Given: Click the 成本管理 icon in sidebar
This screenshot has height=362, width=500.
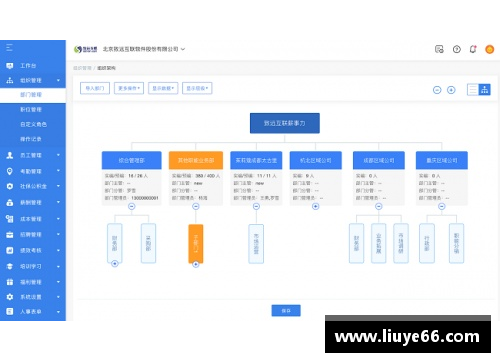Looking at the screenshot, I should pos(10,219).
